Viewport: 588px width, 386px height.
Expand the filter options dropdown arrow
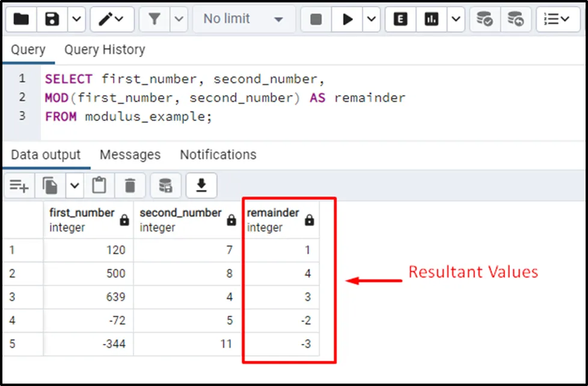click(179, 19)
